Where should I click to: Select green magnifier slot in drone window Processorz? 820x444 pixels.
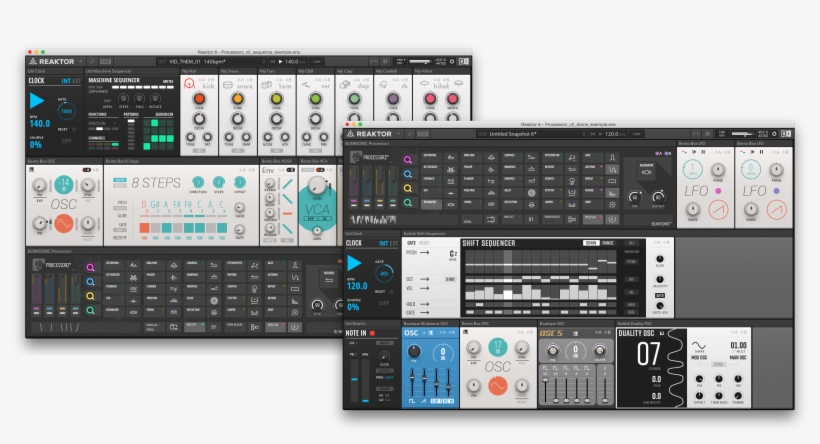coord(407,202)
